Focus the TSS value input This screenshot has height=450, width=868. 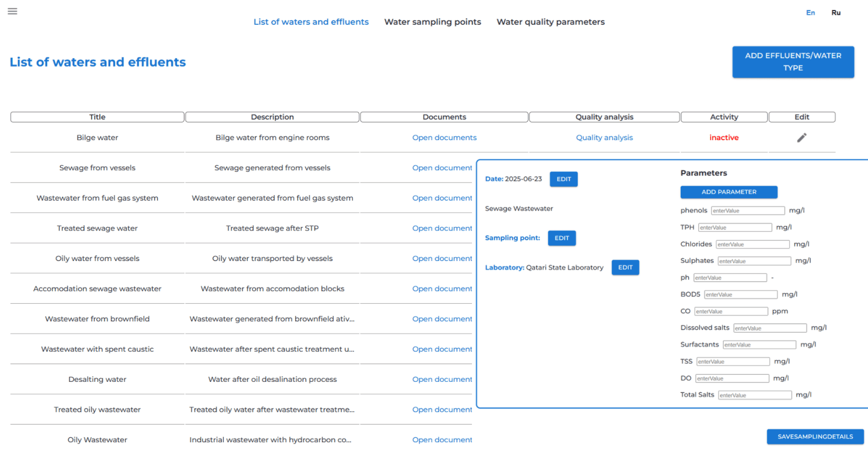tap(733, 361)
